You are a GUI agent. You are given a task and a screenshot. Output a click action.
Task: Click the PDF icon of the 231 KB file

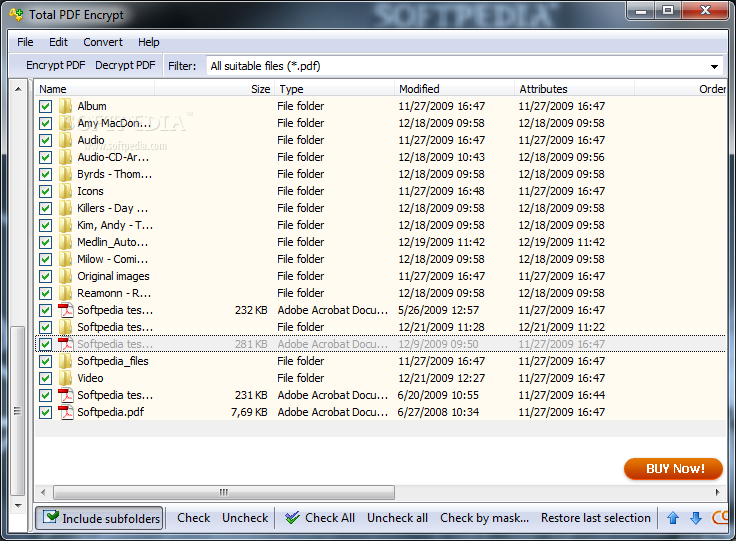(66, 395)
